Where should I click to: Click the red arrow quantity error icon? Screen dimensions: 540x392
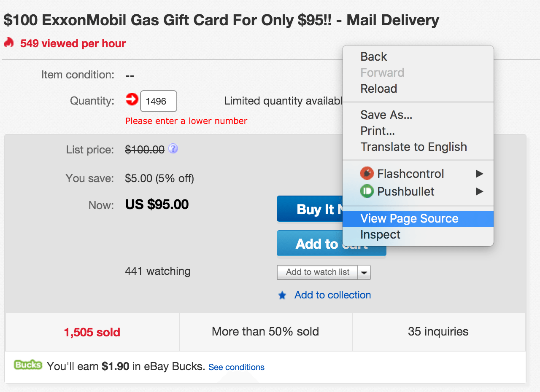132,100
